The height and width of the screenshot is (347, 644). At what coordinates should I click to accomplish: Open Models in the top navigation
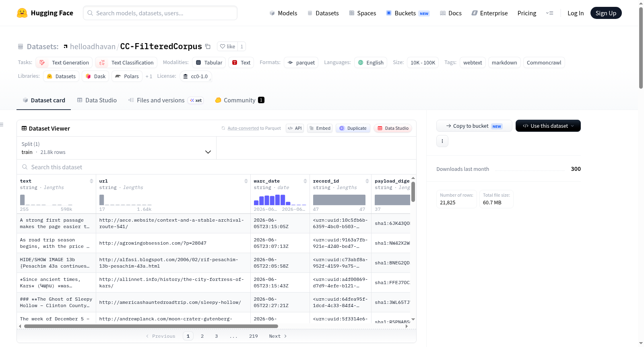(283, 13)
